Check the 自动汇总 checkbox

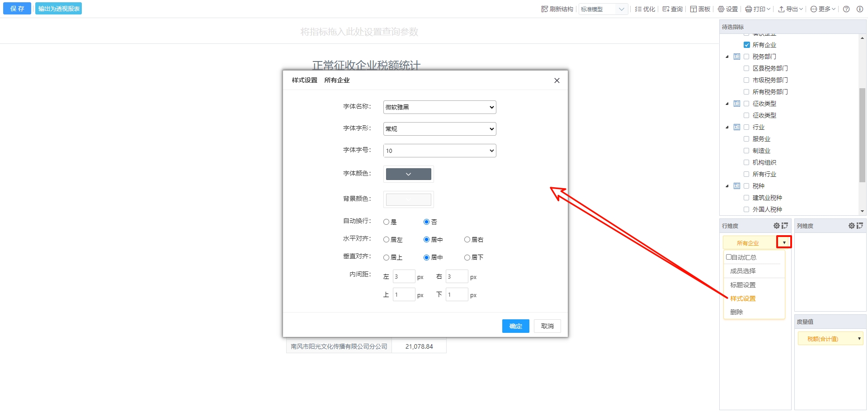(729, 257)
